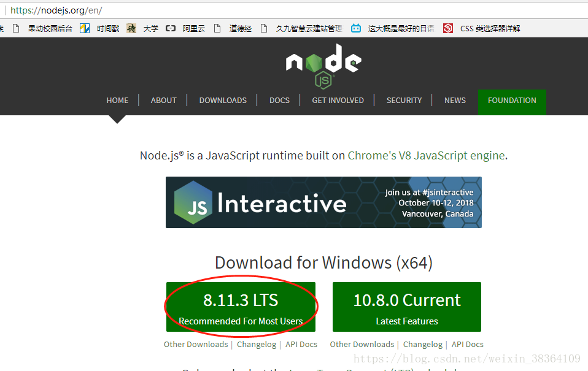Click the Node.js logo in the header
The image size is (588, 371).
[323, 66]
